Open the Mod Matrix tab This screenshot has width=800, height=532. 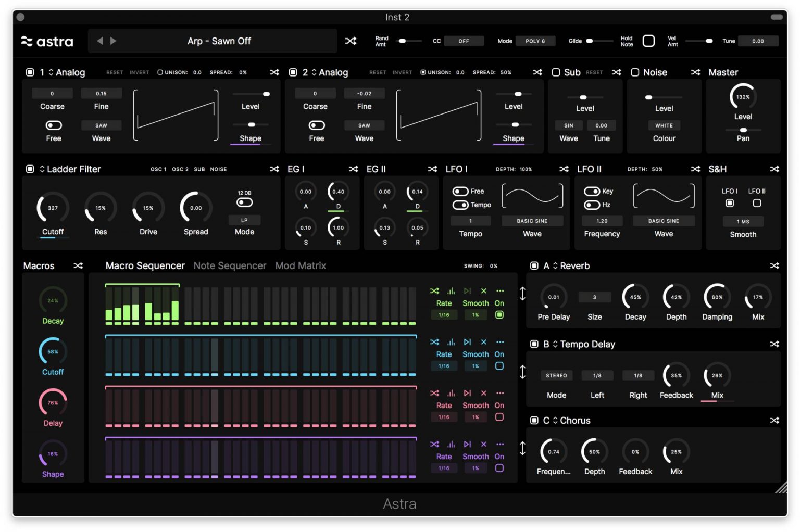(x=301, y=265)
